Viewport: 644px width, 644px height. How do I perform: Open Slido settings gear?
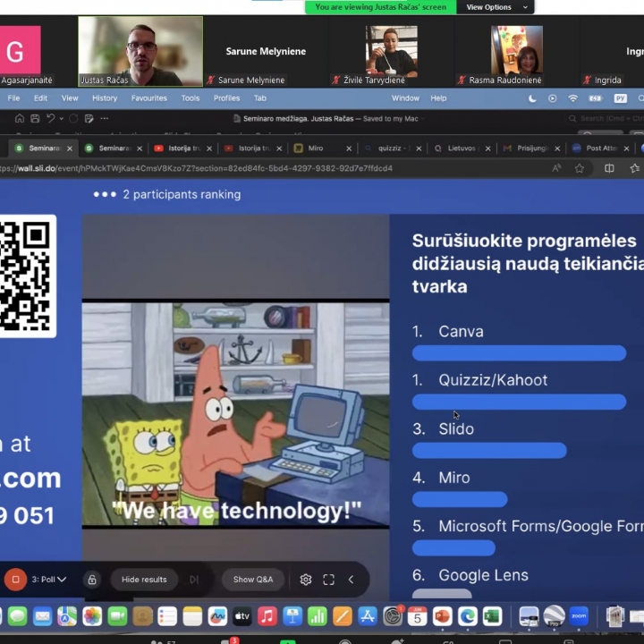click(306, 580)
